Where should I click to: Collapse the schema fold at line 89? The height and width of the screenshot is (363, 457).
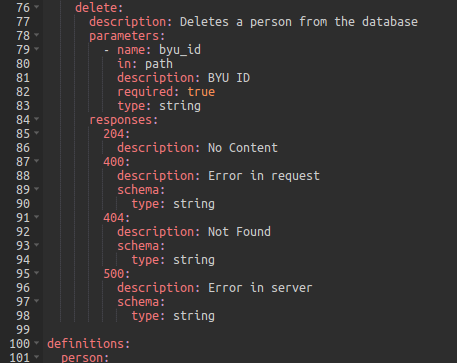coord(37,188)
